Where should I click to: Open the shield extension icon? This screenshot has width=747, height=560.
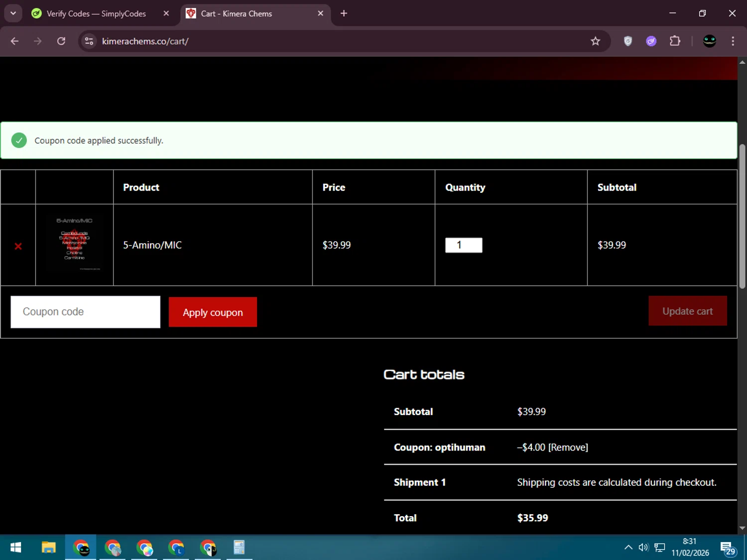628,41
